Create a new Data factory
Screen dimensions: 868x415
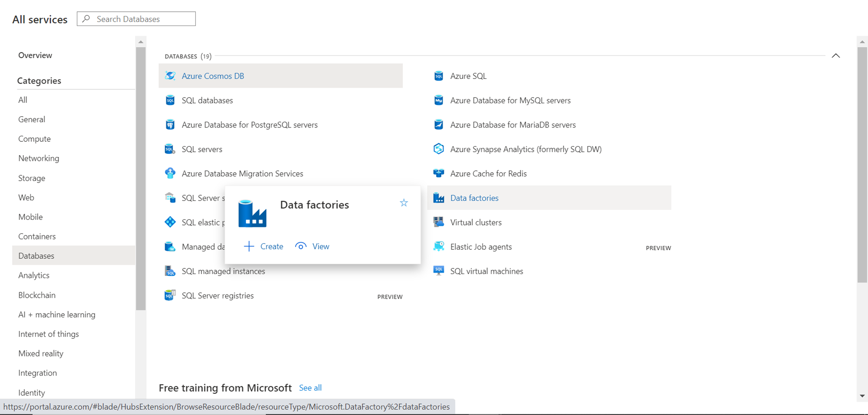click(263, 246)
